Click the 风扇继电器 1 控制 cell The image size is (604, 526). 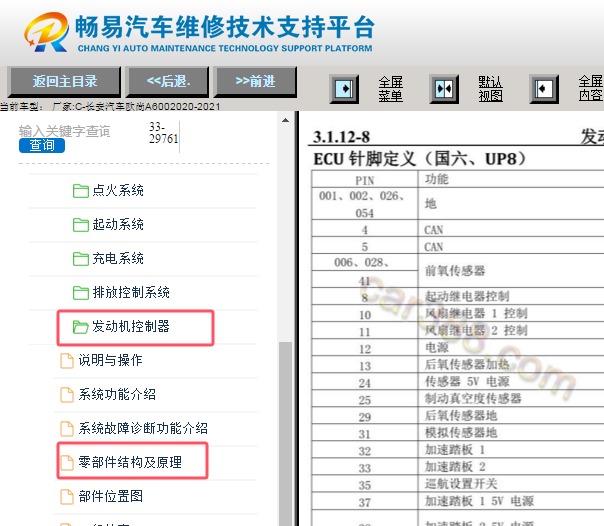click(x=476, y=313)
